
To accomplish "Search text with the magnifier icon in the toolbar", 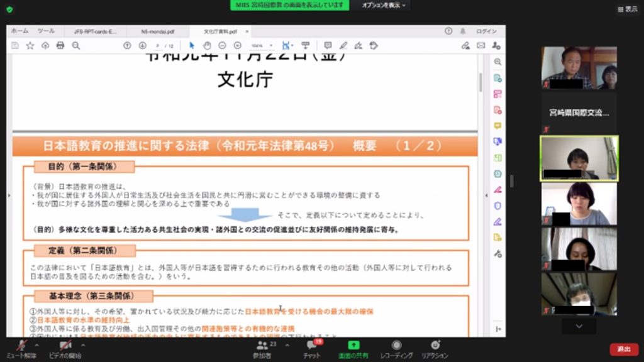I will pos(76,45).
